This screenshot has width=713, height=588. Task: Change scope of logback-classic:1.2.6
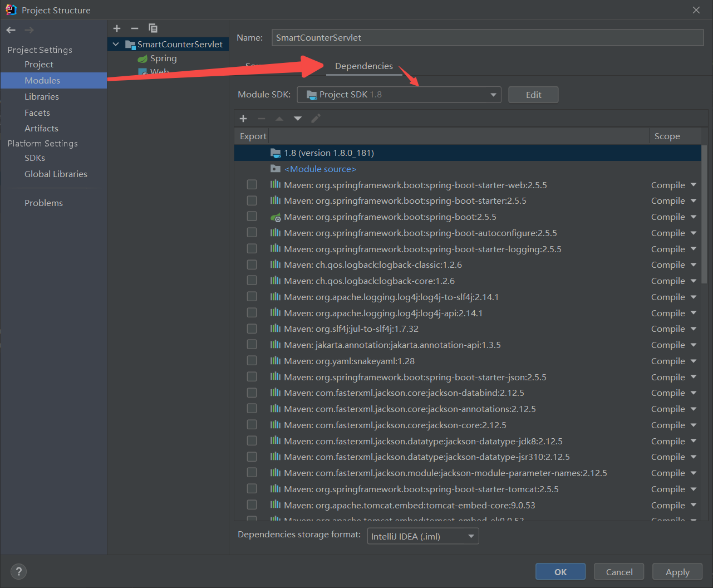pos(673,264)
